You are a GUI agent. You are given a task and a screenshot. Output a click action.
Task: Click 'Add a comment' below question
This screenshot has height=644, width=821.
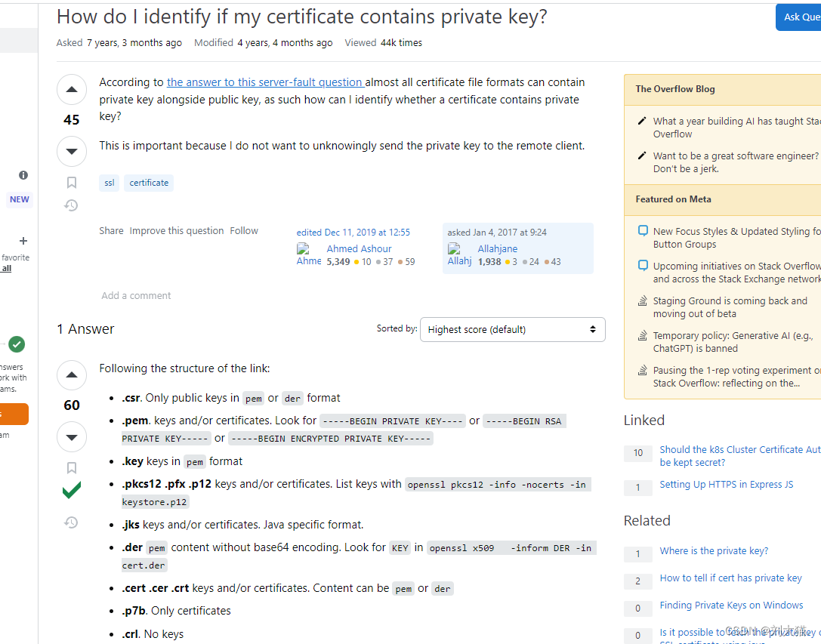[136, 296]
